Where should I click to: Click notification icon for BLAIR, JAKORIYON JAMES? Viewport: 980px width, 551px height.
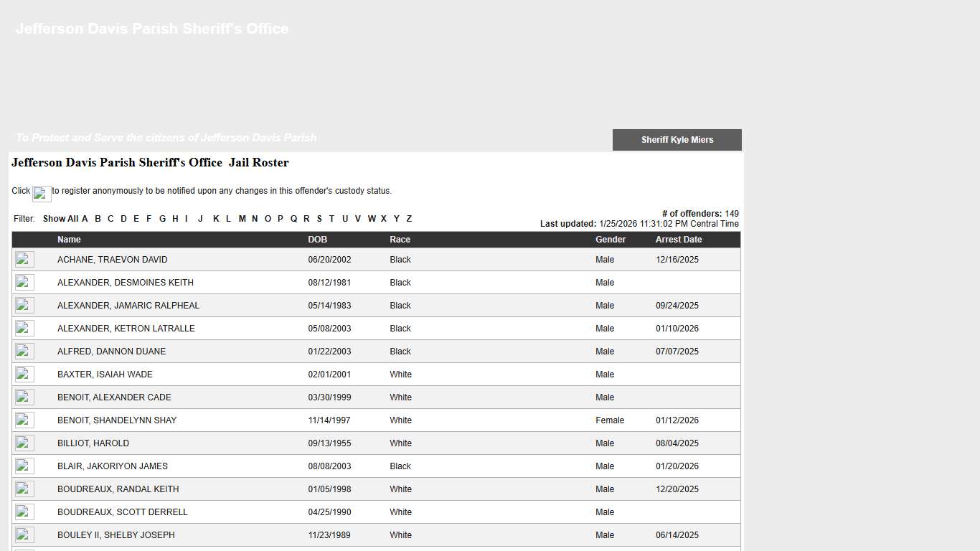pos(24,466)
